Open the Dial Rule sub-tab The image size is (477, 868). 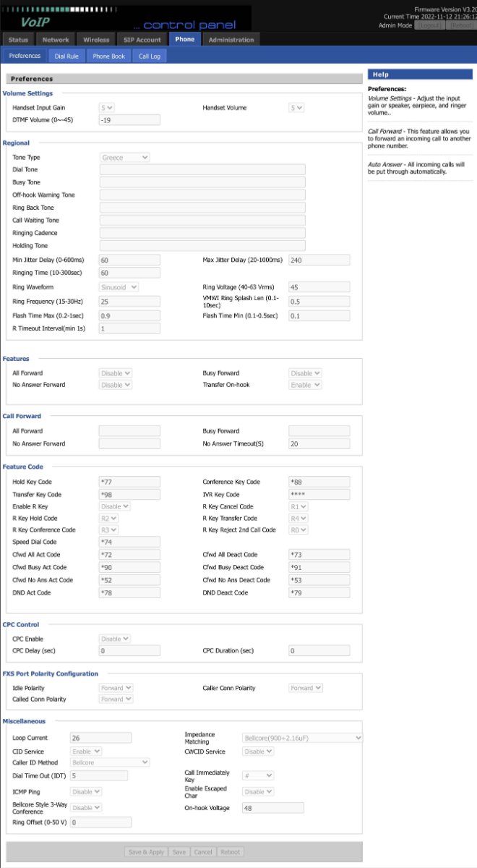point(67,56)
